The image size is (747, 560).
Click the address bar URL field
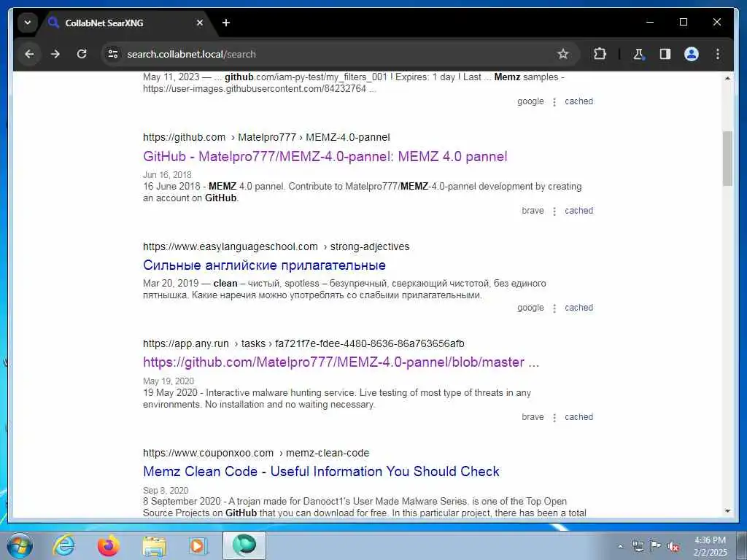click(338, 54)
